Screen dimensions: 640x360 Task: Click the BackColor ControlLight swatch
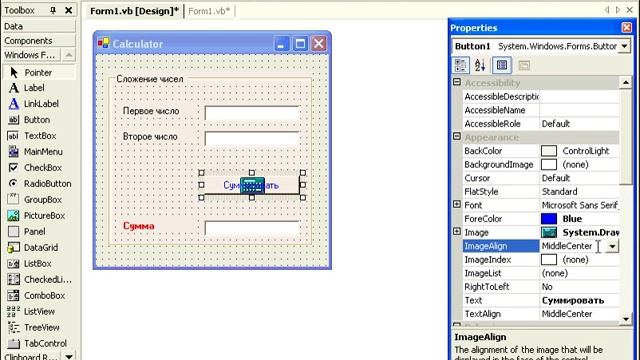point(549,151)
